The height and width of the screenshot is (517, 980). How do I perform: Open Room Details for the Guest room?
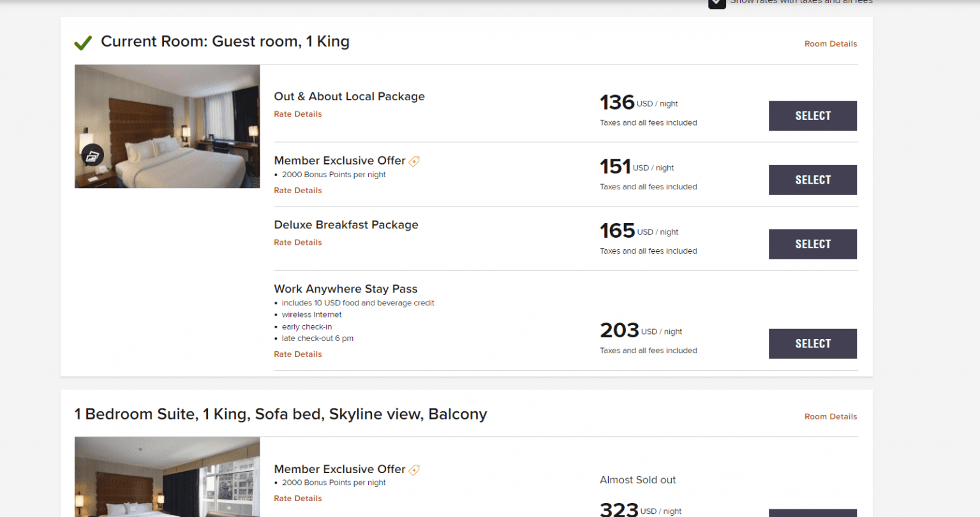pos(830,43)
